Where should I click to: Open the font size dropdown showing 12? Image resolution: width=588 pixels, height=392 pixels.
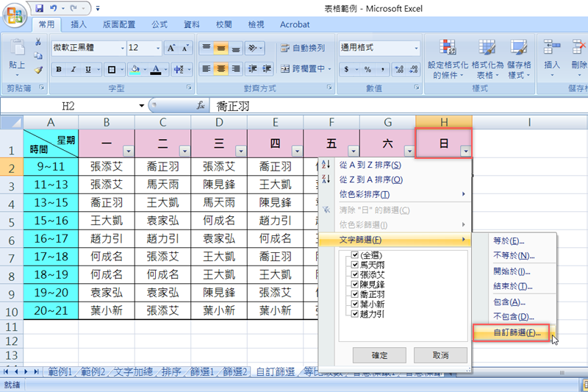point(157,48)
